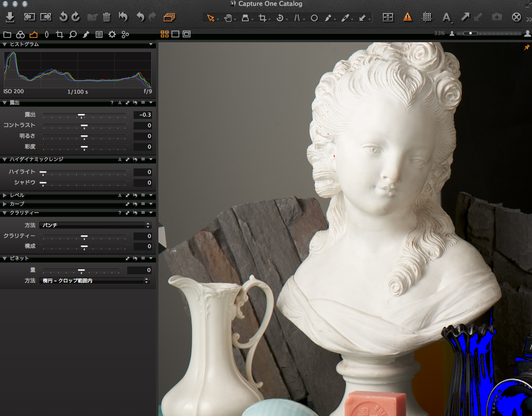Click auto adjust A in 露出 panel
This screenshot has width=532, height=416.
click(120, 103)
